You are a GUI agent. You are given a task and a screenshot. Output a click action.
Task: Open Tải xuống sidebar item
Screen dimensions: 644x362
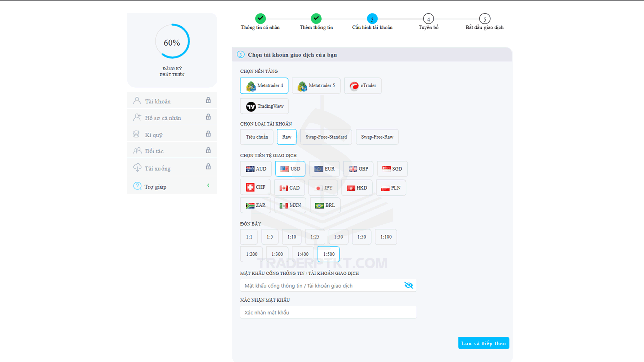point(172,168)
